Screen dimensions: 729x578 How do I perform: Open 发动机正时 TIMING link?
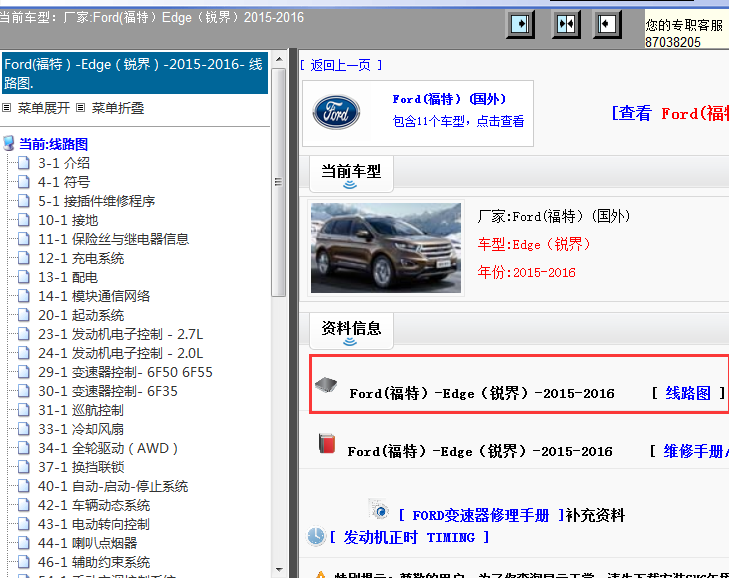click(409, 538)
